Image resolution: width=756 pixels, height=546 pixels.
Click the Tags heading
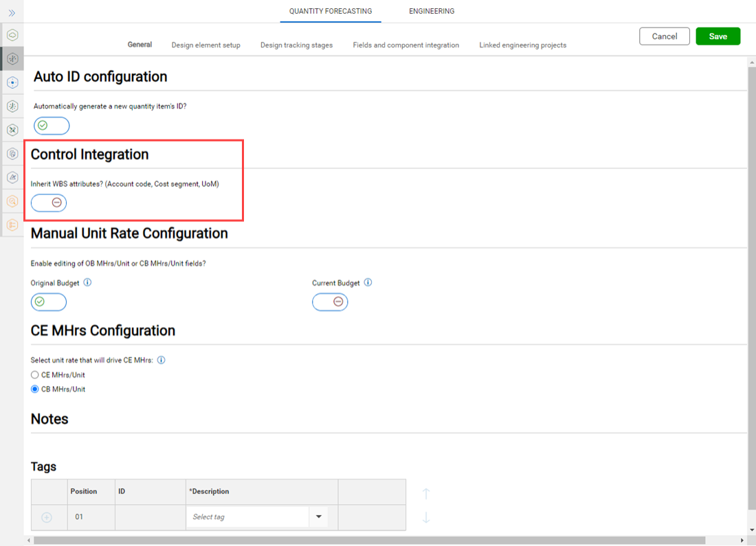[x=43, y=466]
